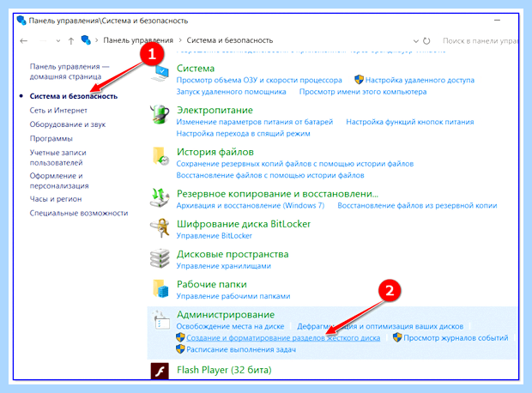Click Управление хранилищами link
Viewport: 532px width, 393px height.
coord(224,266)
